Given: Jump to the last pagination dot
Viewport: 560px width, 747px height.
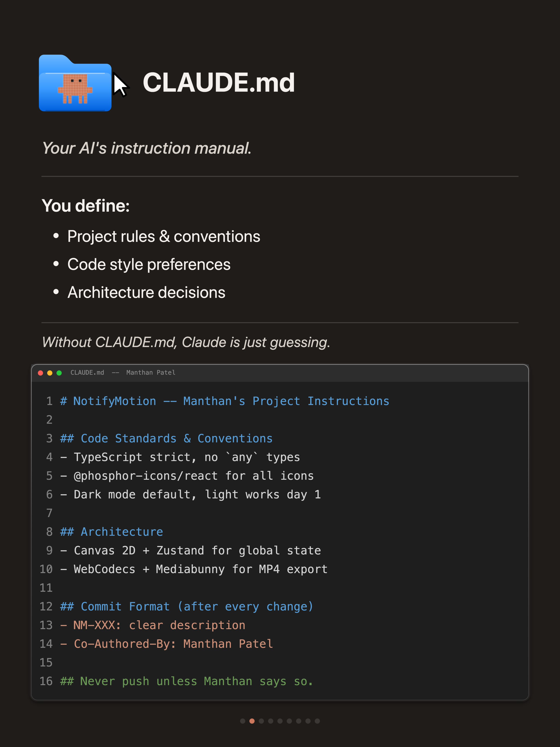Looking at the screenshot, I should pos(317,721).
